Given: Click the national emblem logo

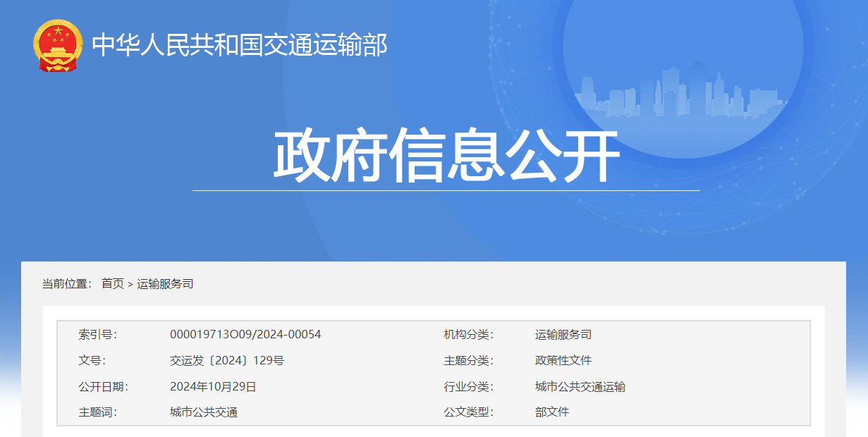Looking at the screenshot, I should [x=58, y=46].
